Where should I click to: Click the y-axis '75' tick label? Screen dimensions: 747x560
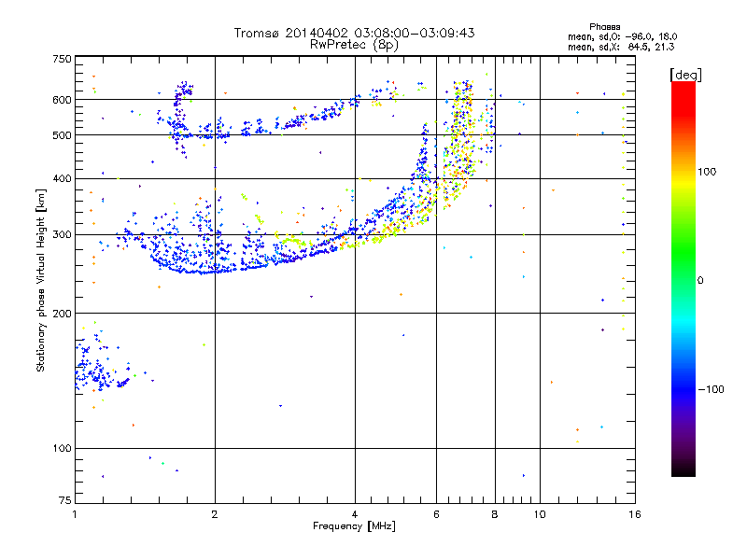click(x=65, y=500)
